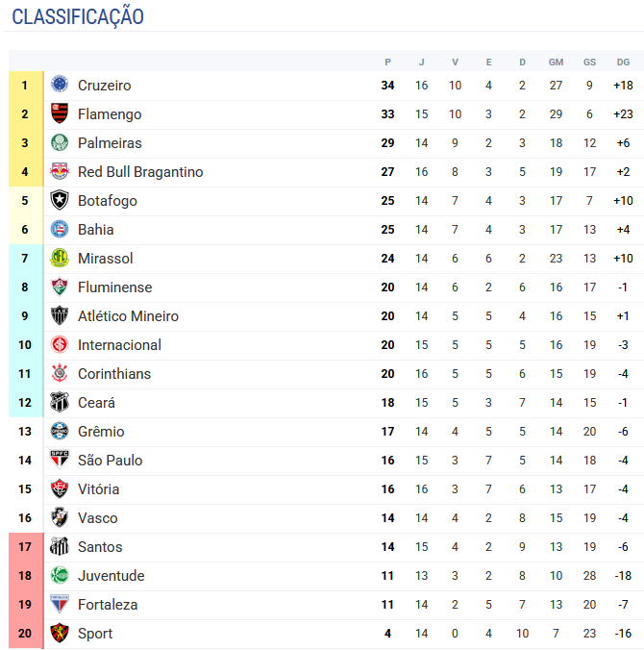Click the yellow position 1 cell
Viewport: 644px width, 650px height.
coord(26,86)
